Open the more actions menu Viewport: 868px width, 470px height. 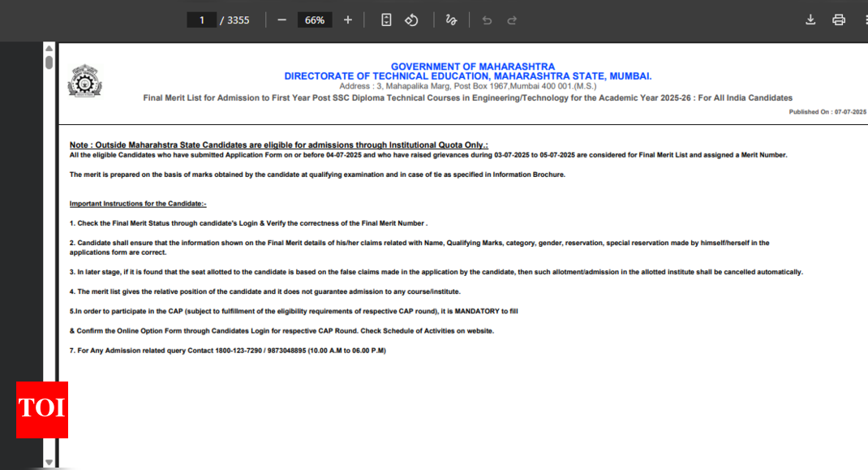pyautogui.click(x=864, y=20)
